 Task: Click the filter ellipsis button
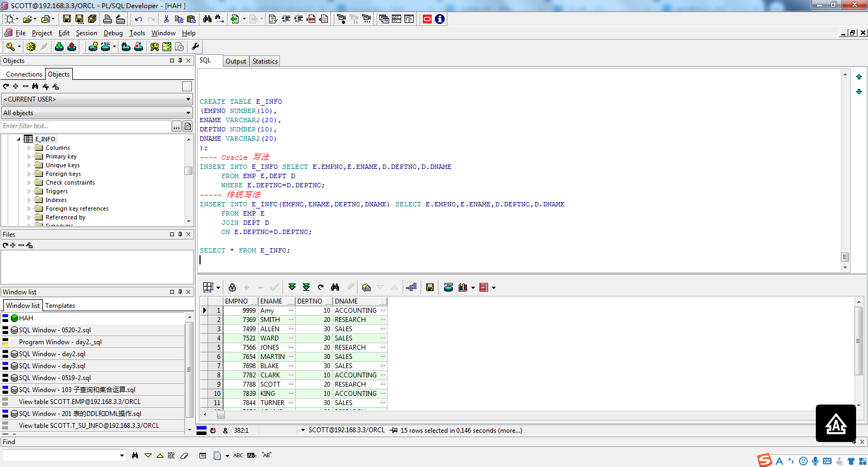[177, 127]
